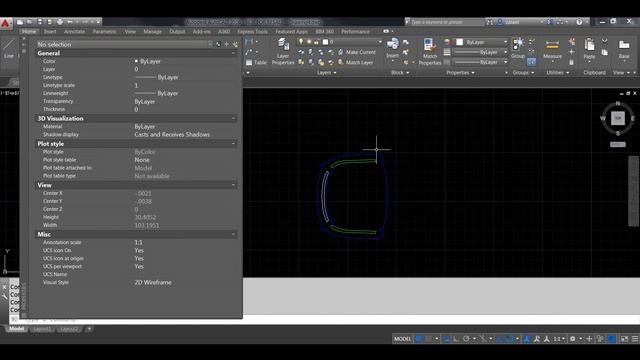Open annotation scale 1:1 in status bar
640x360 pixels.
click(x=558, y=339)
